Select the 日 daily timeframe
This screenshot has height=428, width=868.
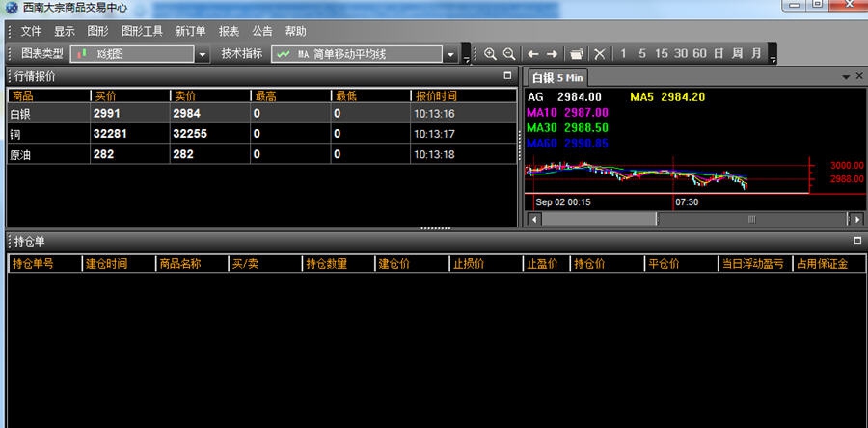pos(719,54)
